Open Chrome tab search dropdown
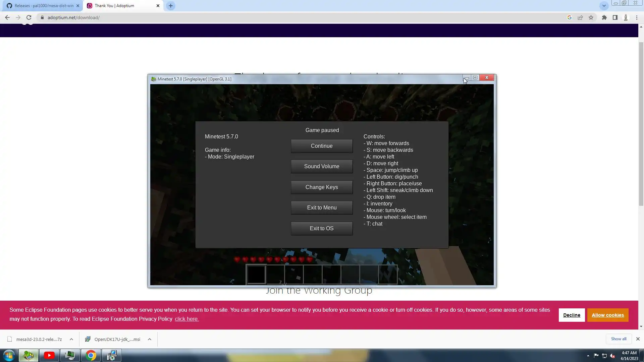 tap(604, 6)
